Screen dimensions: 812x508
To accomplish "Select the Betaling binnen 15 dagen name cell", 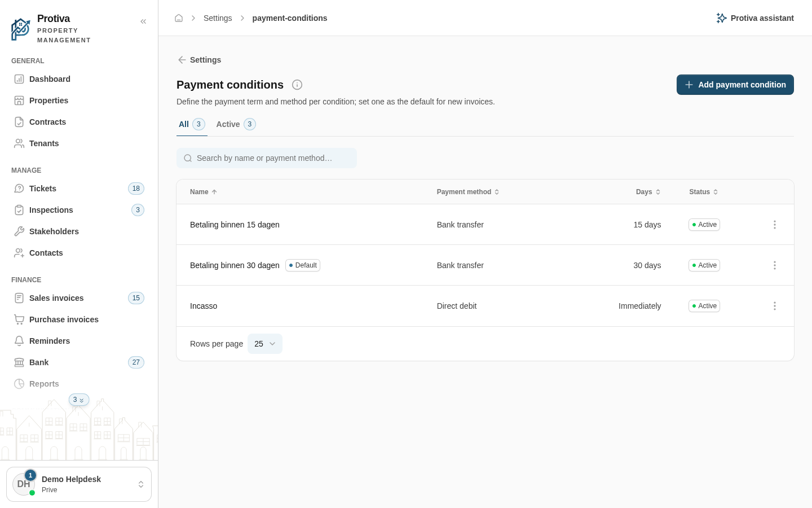I will [x=235, y=225].
